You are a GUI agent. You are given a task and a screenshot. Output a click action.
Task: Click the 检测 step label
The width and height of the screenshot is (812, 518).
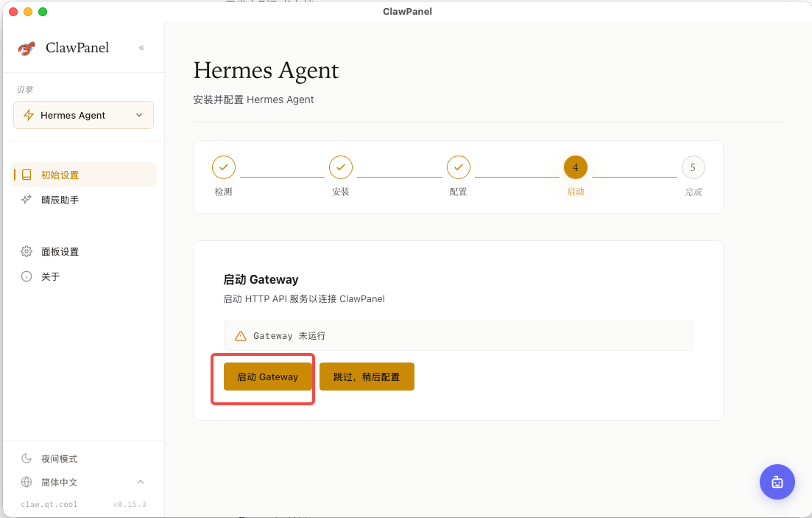click(x=224, y=192)
